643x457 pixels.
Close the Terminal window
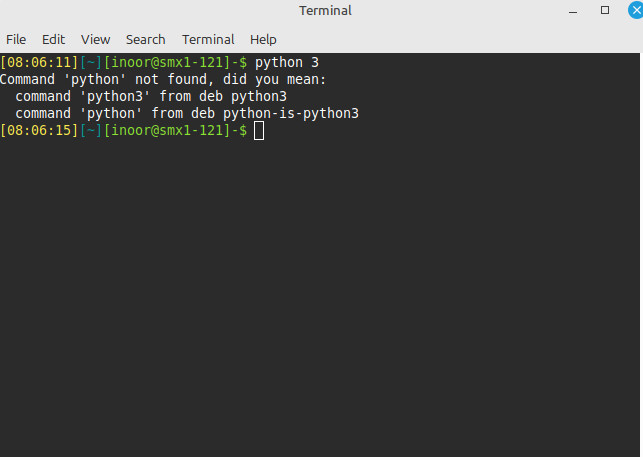pos(634,10)
